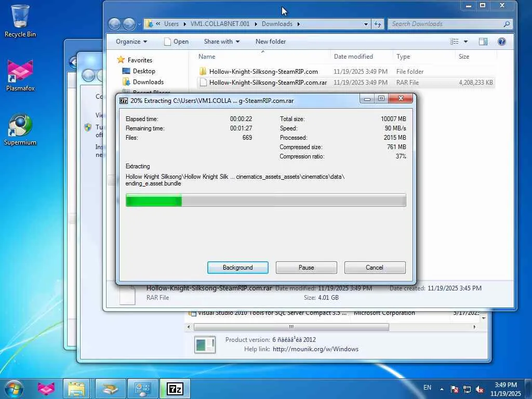Go back in the Downloads Explorer window

coord(115,24)
